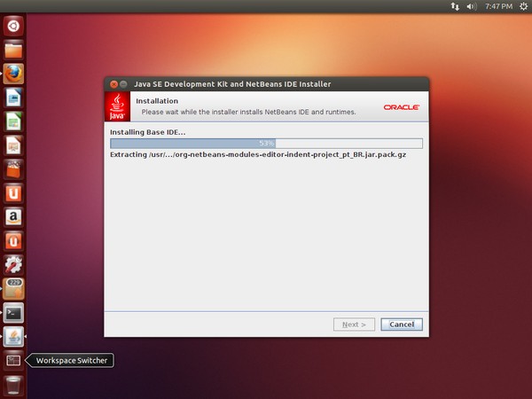Click the 'Installing Base IDE...' label
Screen dimensions: 532x399
[x=147, y=132]
